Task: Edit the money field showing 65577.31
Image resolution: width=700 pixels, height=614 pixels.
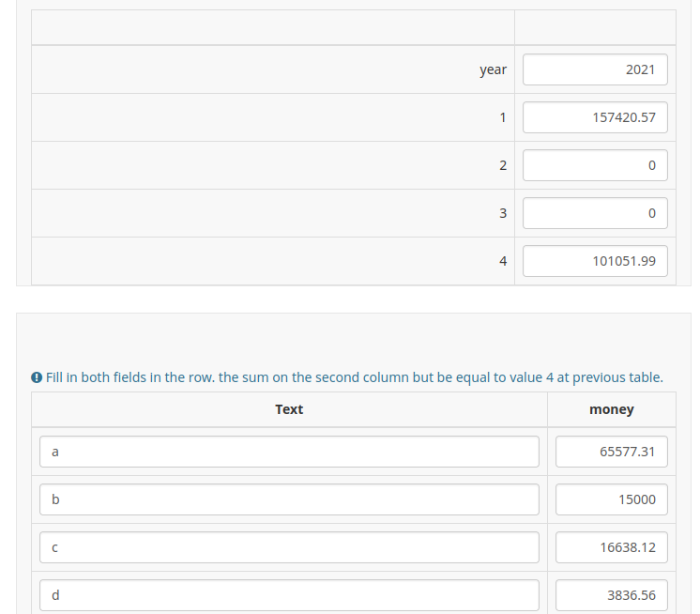Action: tap(611, 452)
